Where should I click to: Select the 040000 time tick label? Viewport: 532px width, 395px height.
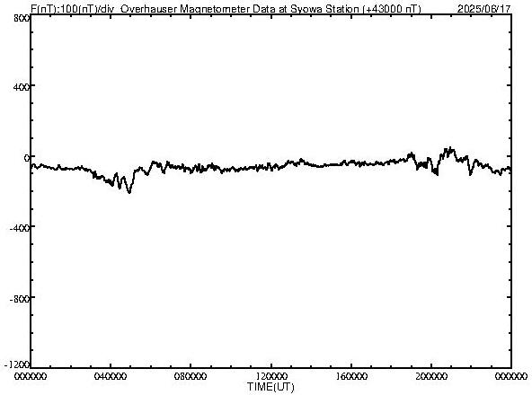[111, 376]
